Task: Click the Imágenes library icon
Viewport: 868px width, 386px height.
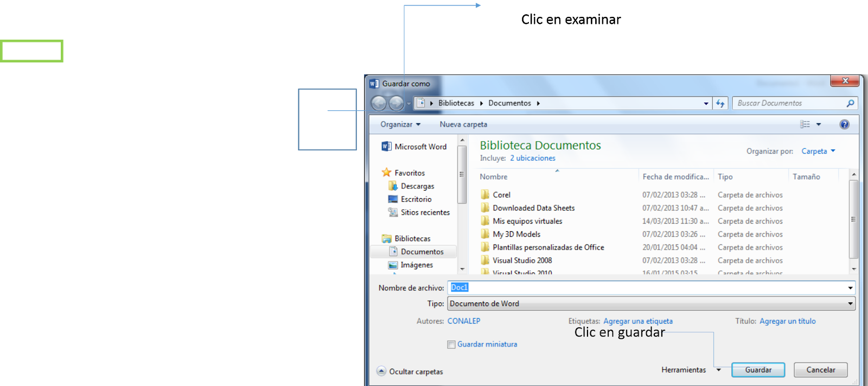Action: pos(393,265)
